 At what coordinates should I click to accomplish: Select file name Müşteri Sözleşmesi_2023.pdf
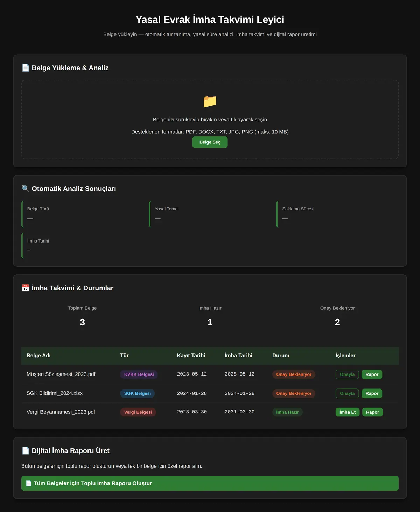(61, 374)
